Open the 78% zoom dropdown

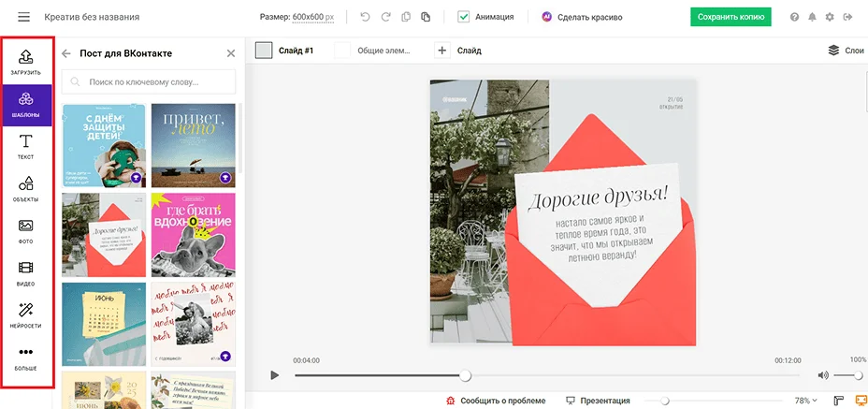point(805,401)
